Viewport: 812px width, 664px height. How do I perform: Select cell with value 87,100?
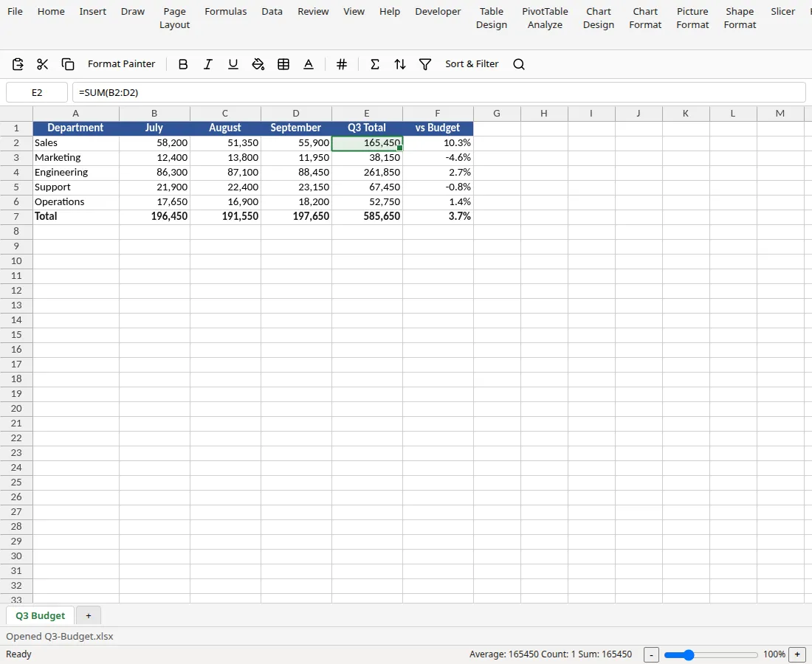coord(225,173)
